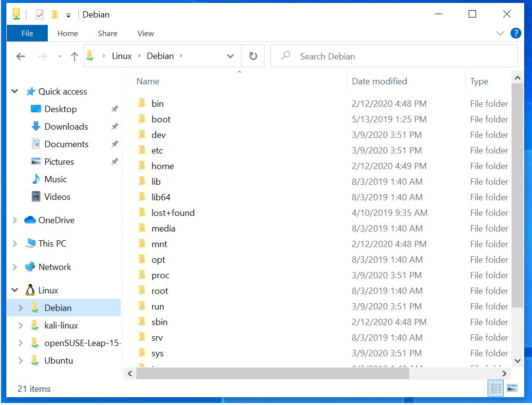Viewport: 532px width, 405px height.
Task: Select the media folder icon
Action: 142,228
